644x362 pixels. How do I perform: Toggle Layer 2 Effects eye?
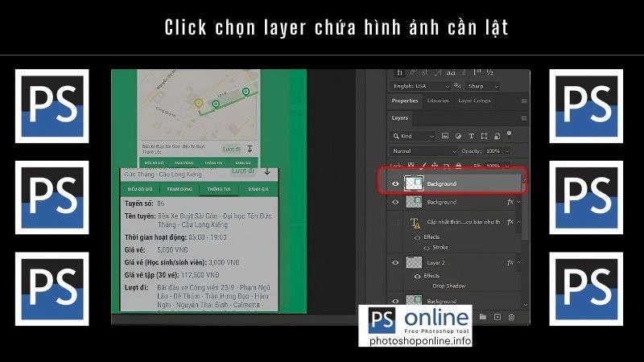[x=417, y=276]
